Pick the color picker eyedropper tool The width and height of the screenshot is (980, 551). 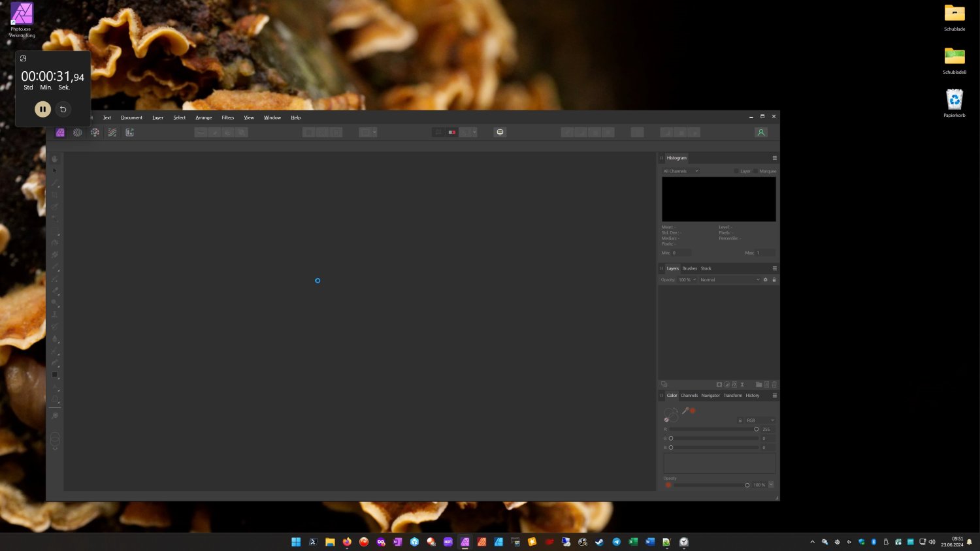(685, 411)
